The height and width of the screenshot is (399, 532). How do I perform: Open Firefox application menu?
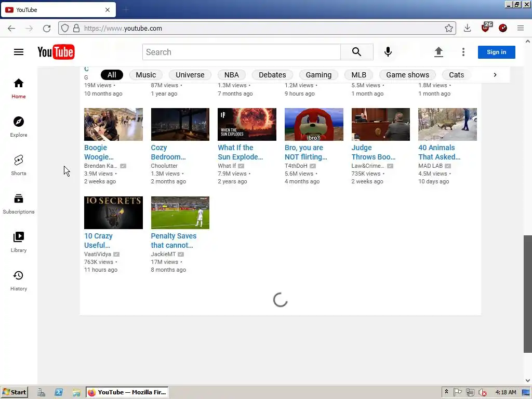[x=521, y=28]
